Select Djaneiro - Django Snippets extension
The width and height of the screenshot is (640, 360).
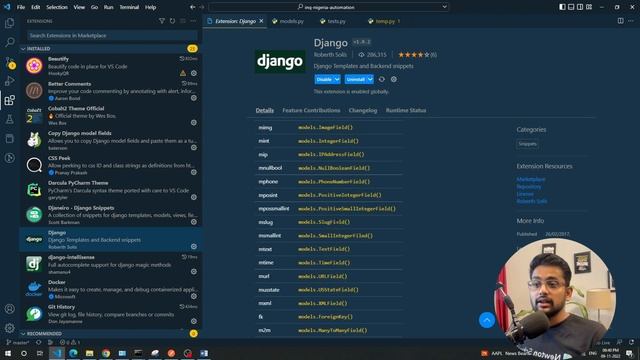coord(111,215)
